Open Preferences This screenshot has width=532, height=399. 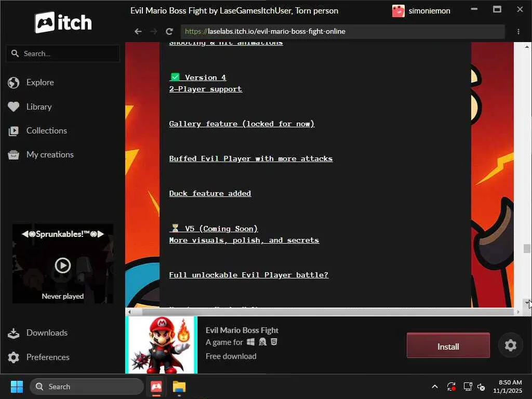pos(48,357)
